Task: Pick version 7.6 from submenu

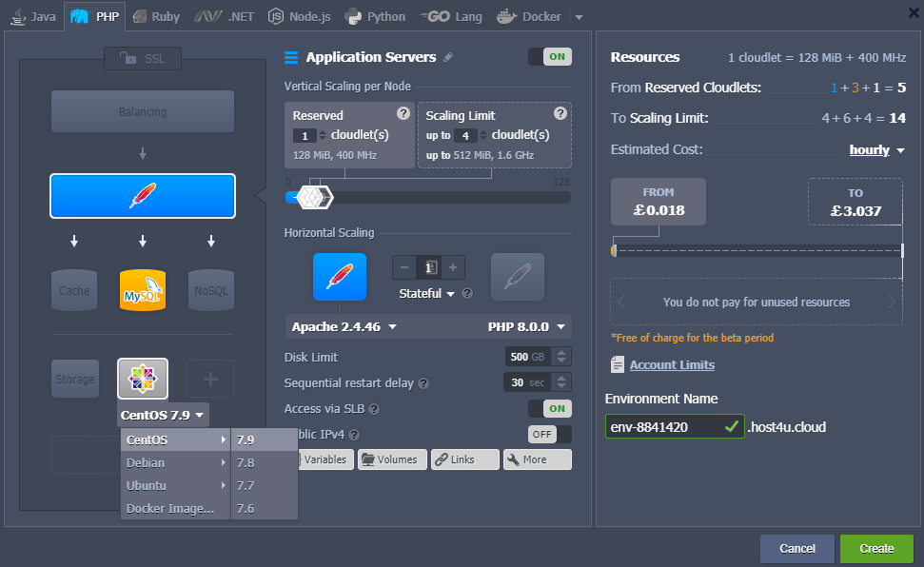Action: (264, 508)
